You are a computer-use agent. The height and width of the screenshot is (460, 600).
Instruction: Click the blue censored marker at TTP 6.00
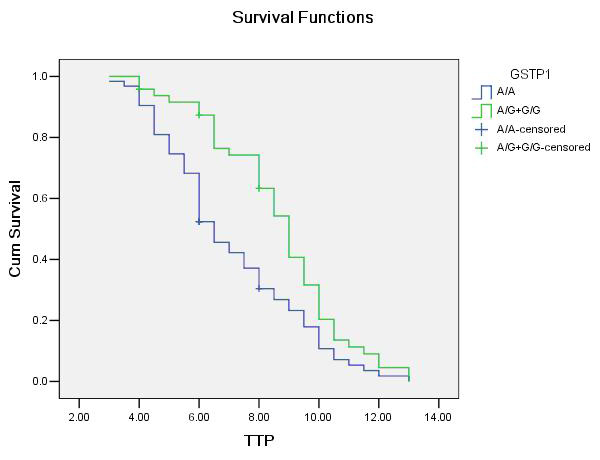199,221
